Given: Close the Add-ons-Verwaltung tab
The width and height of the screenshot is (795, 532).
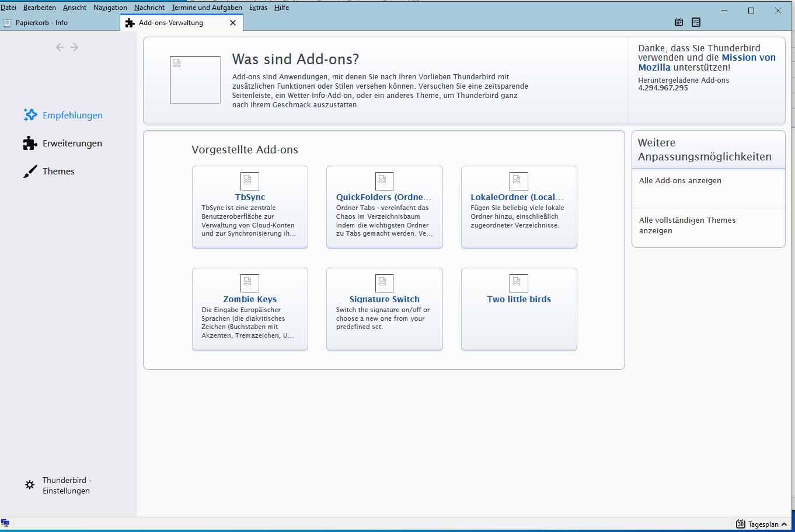Looking at the screenshot, I should pos(233,23).
